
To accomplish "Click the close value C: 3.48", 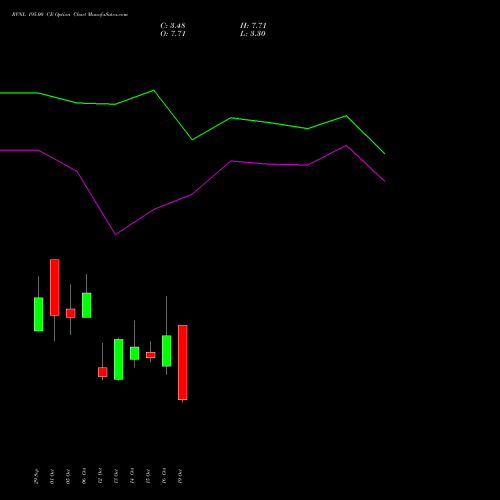I will (173, 26).
